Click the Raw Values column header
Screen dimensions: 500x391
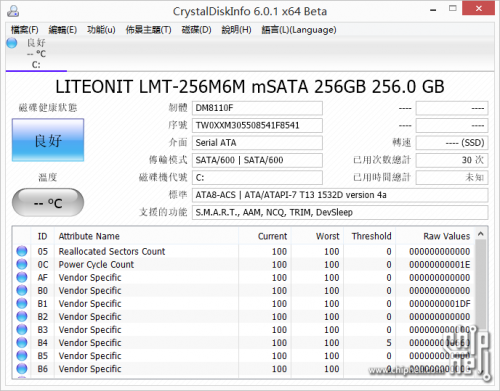[x=435, y=236]
